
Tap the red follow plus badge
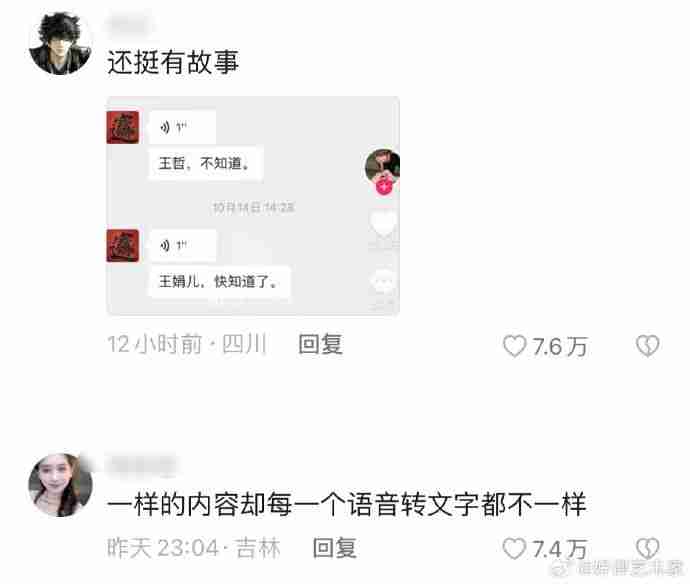click(x=384, y=187)
